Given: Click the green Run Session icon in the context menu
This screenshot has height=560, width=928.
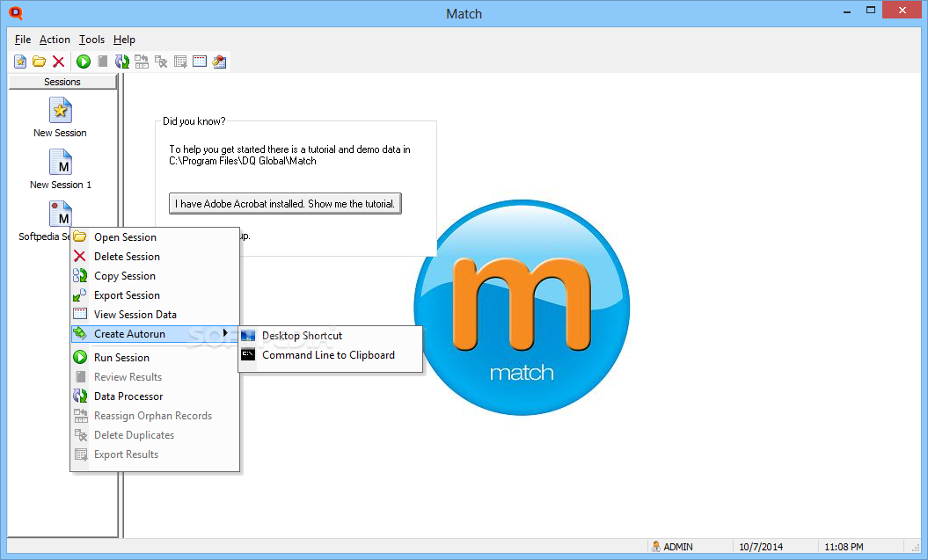Looking at the screenshot, I should click(80, 357).
